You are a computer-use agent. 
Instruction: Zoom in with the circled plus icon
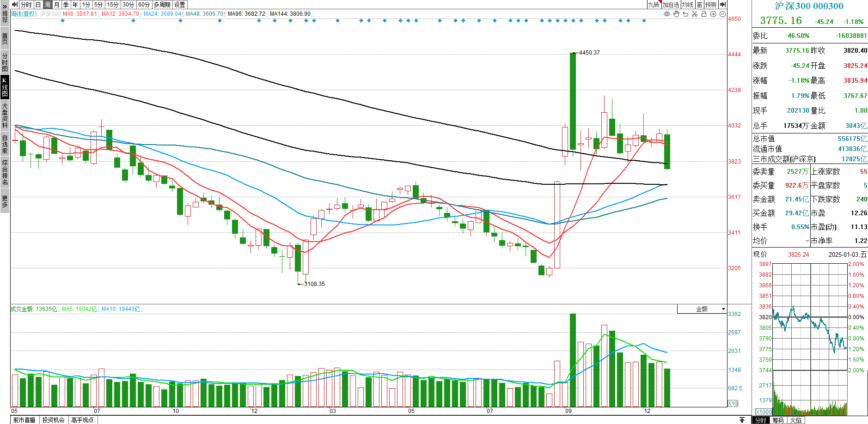point(713,14)
